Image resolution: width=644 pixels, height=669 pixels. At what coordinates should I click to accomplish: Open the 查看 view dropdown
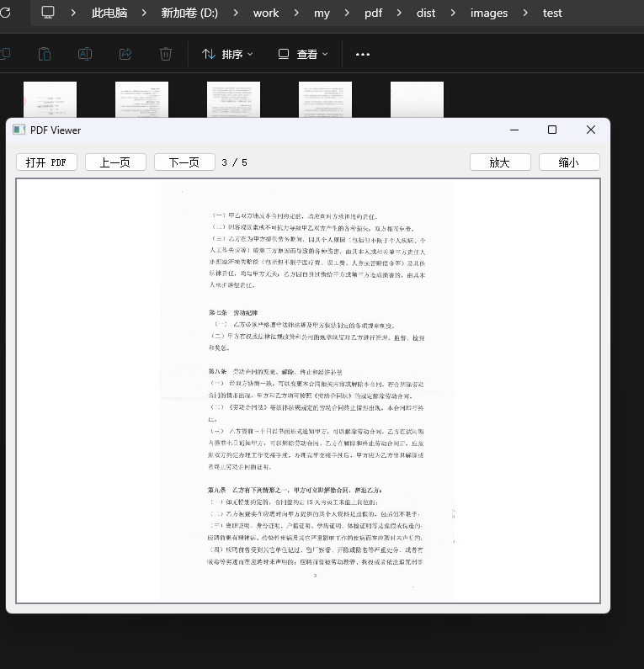303,54
